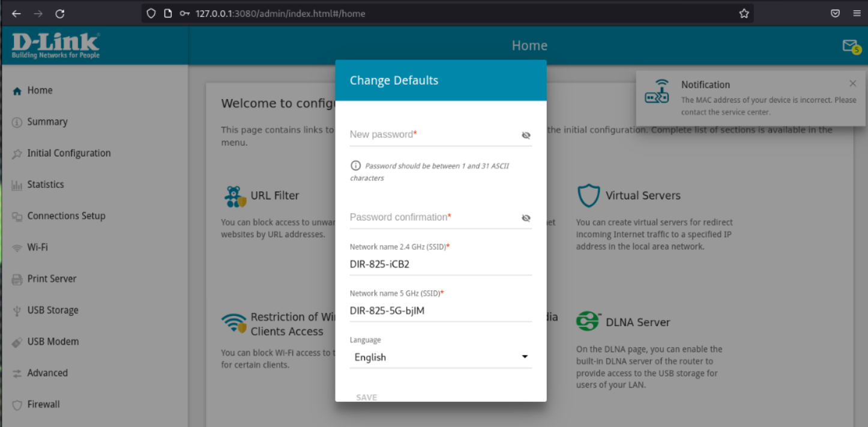Click the DLNA Server icon
Viewport: 868px width, 427px height.
tap(588, 322)
